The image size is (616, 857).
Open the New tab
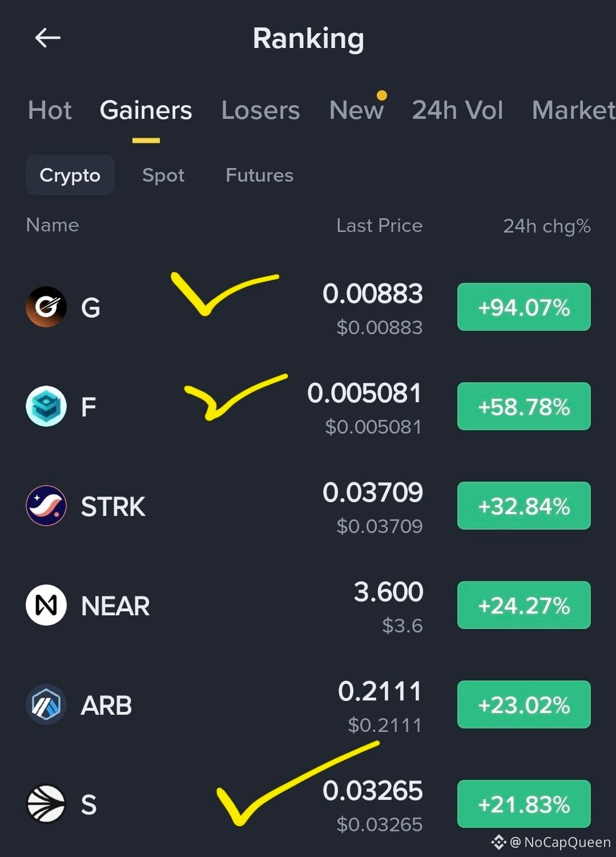pyautogui.click(x=356, y=110)
